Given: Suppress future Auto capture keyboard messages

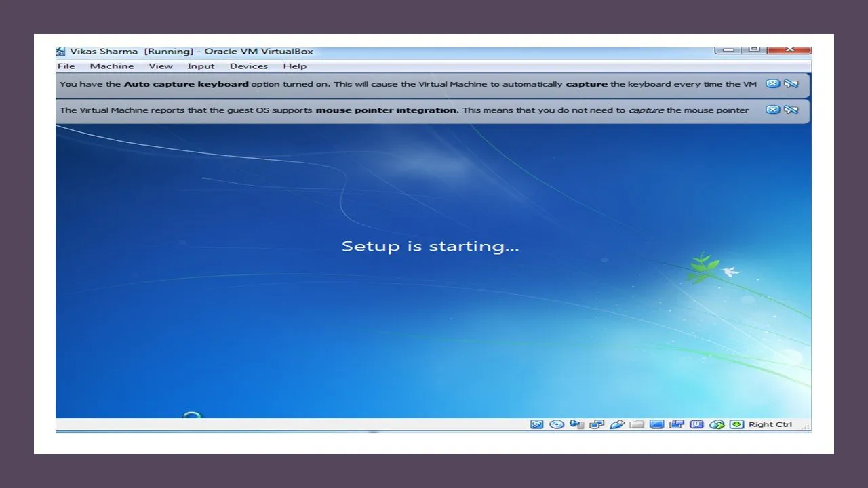Looking at the screenshot, I should (x=791, y=84).
